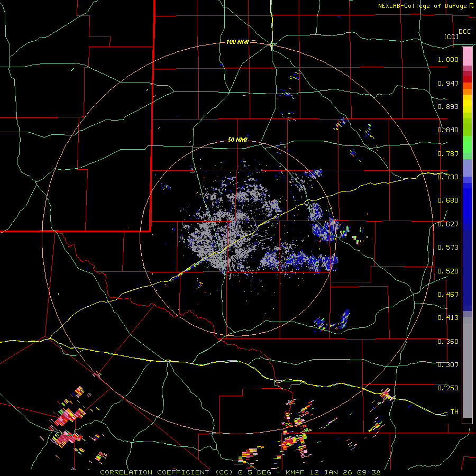476x476 pixels.
Task: Click the DCC product label
Action: coord(464,32)
